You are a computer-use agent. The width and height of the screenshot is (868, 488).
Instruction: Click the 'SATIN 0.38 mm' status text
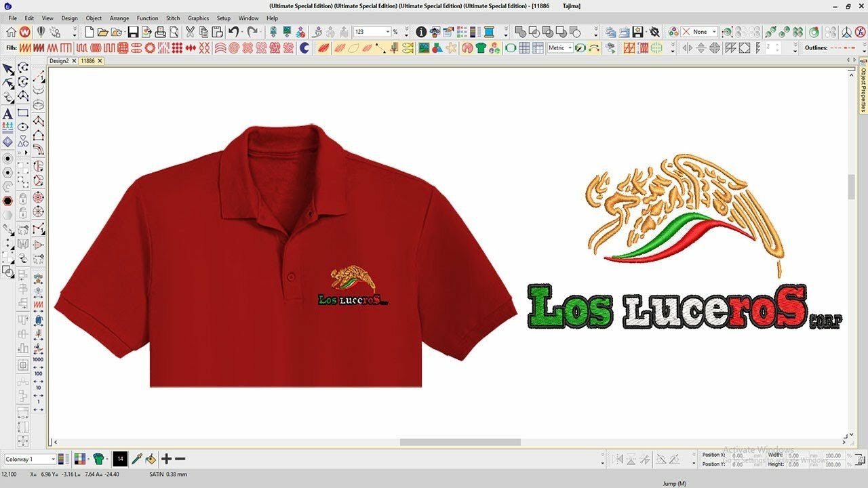click(x=168, y=474)
